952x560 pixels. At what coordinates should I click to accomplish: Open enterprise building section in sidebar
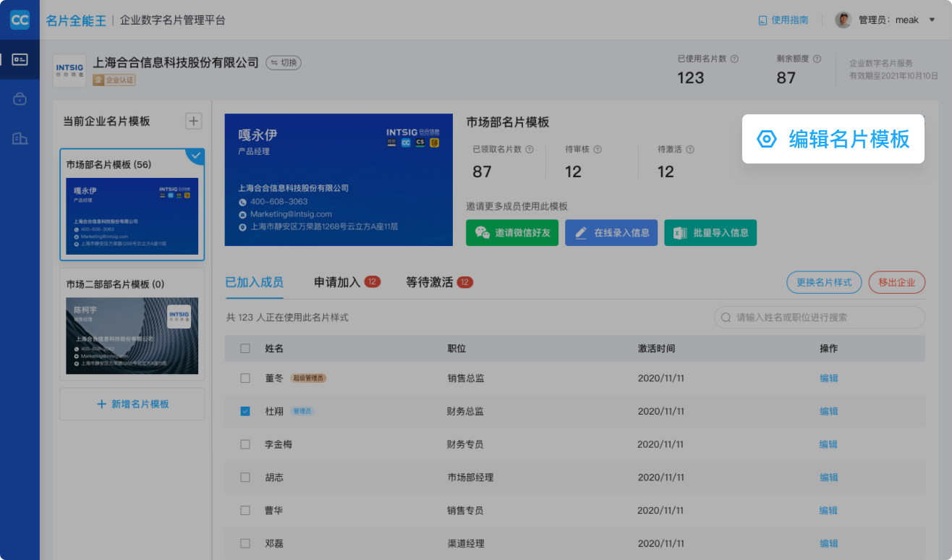click(x=20, y=138)
